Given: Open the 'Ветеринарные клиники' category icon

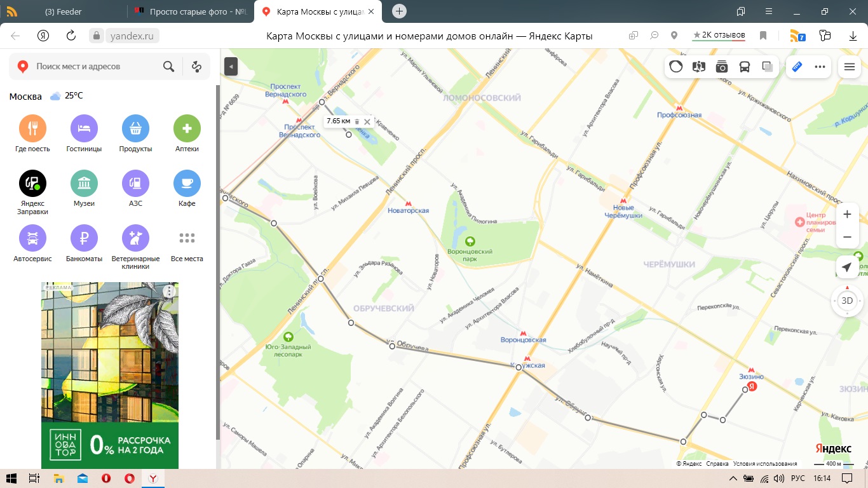Looking at the screenshot, I should coord(135,238).
